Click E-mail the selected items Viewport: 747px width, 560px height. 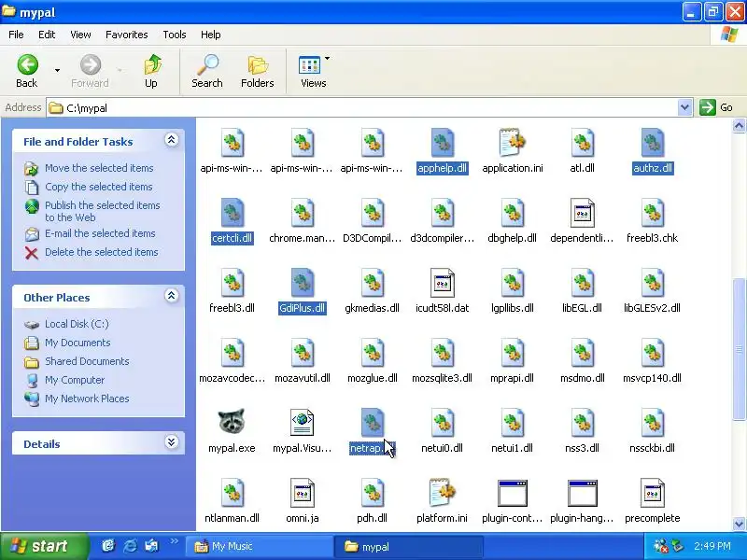tap(100, 233)
